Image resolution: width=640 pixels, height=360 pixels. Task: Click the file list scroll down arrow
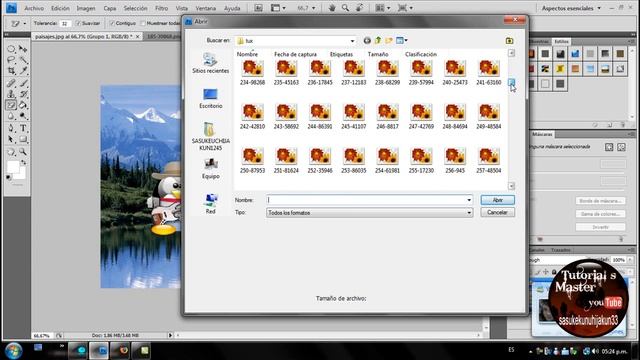511,186
